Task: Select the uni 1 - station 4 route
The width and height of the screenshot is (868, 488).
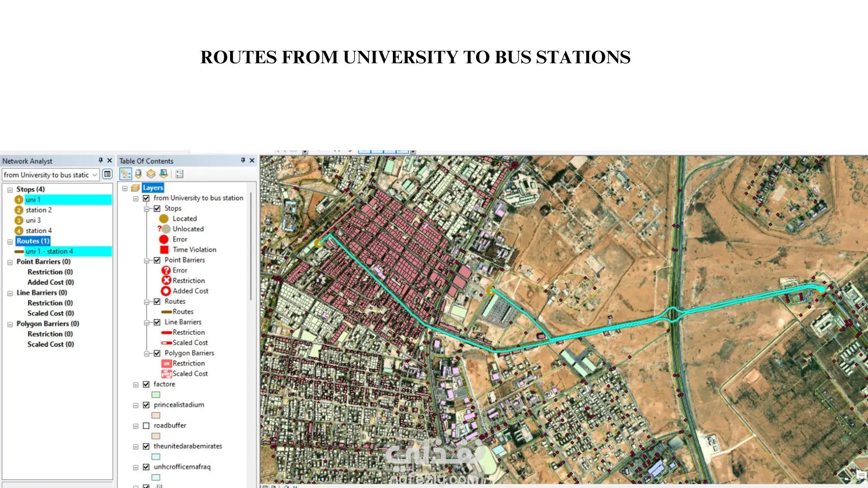Action: [x=68, y=251]
